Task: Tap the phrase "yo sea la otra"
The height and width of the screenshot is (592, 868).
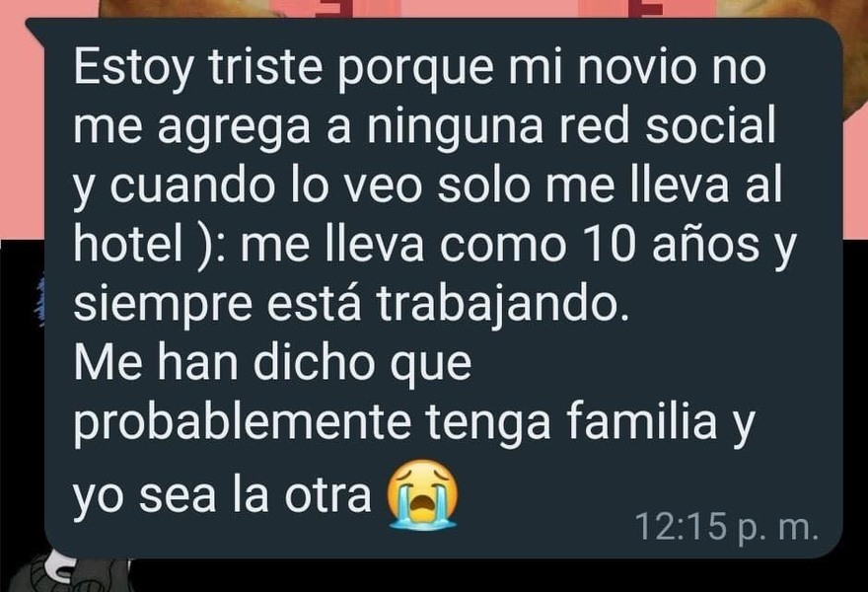Action: coord(221,495)
